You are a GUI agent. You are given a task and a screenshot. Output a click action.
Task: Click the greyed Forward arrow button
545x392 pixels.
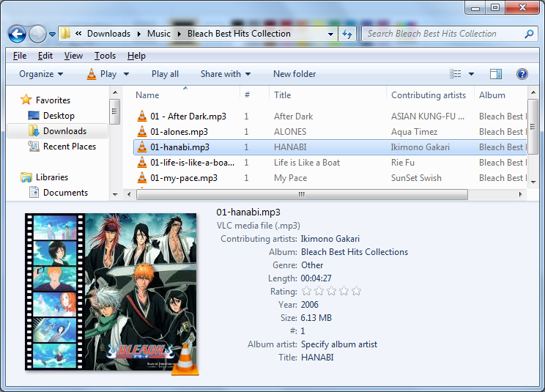37,34
